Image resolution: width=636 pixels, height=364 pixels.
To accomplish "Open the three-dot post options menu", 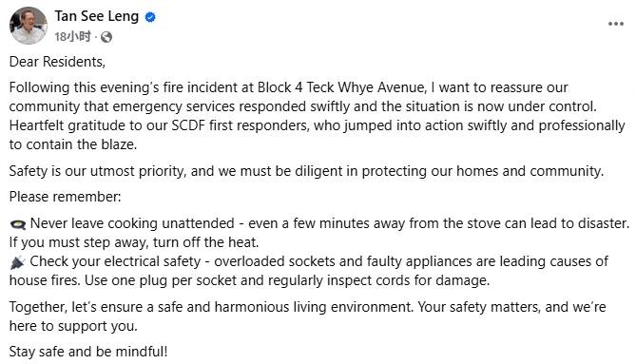I will (616, 24).
